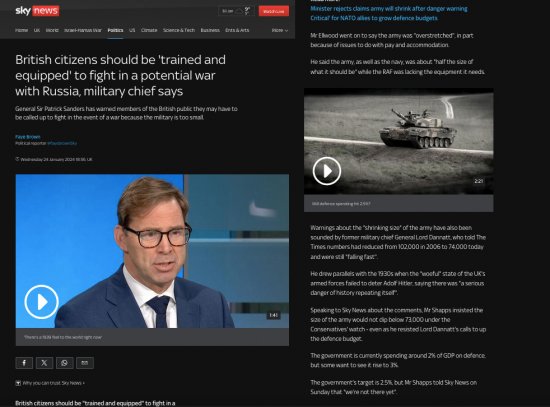This screenshot has width=550, height=407.
Task: Open the Climate section
Action: click(x=149, y=31)
